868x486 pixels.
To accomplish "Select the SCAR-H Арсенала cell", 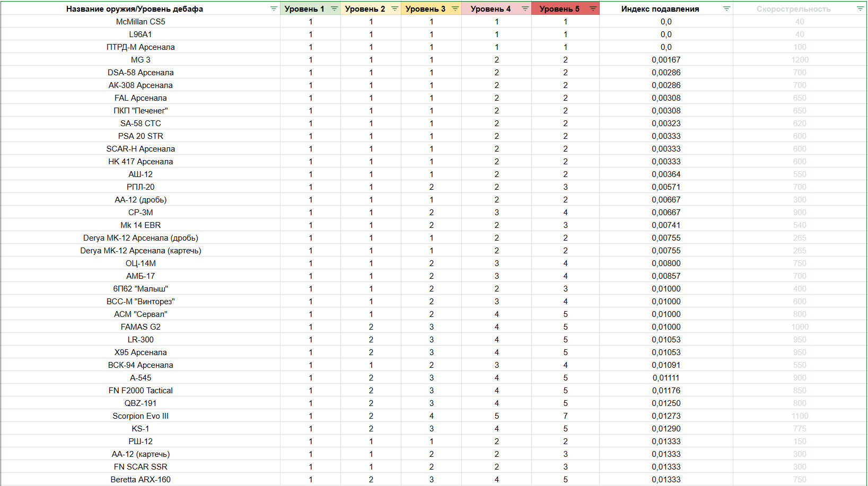I will (141, 149).
